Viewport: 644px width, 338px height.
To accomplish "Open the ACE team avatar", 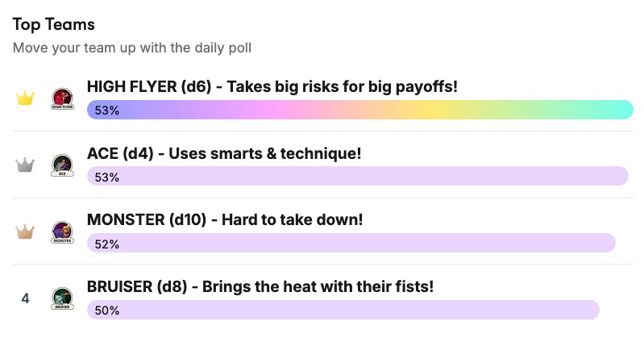I will 62,165.
